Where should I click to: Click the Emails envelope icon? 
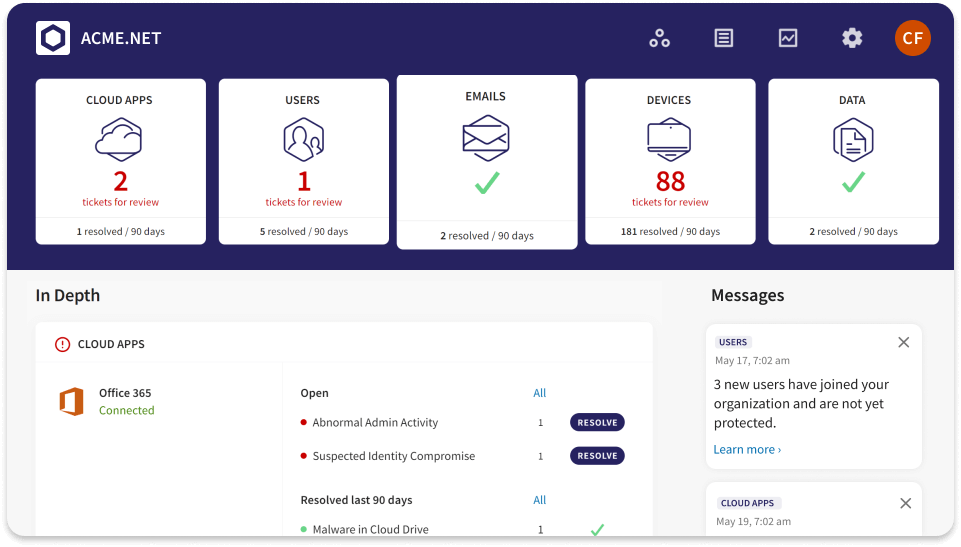[x=486, y=137]
